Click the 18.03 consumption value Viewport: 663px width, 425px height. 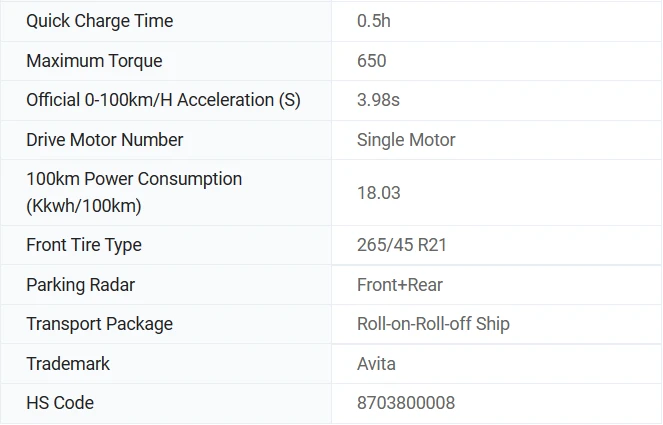(379, 193)
